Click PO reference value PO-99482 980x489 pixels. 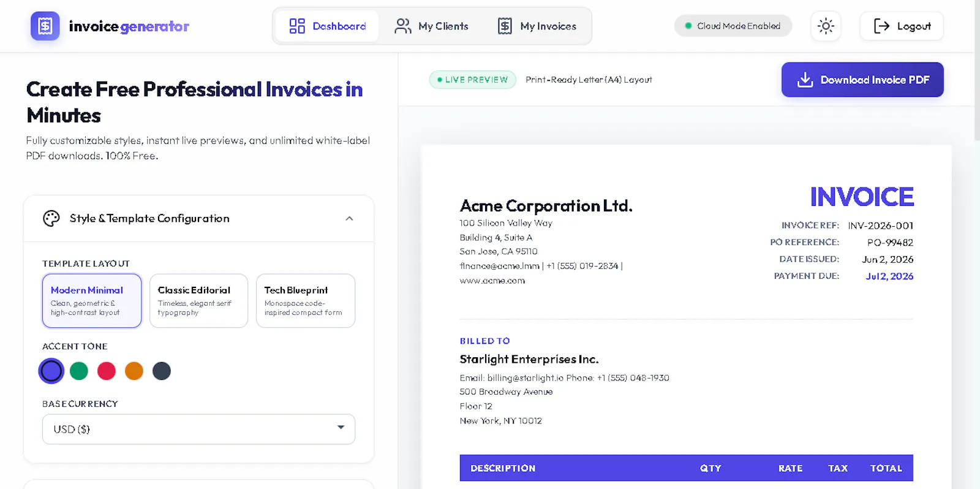click(890, 243)
